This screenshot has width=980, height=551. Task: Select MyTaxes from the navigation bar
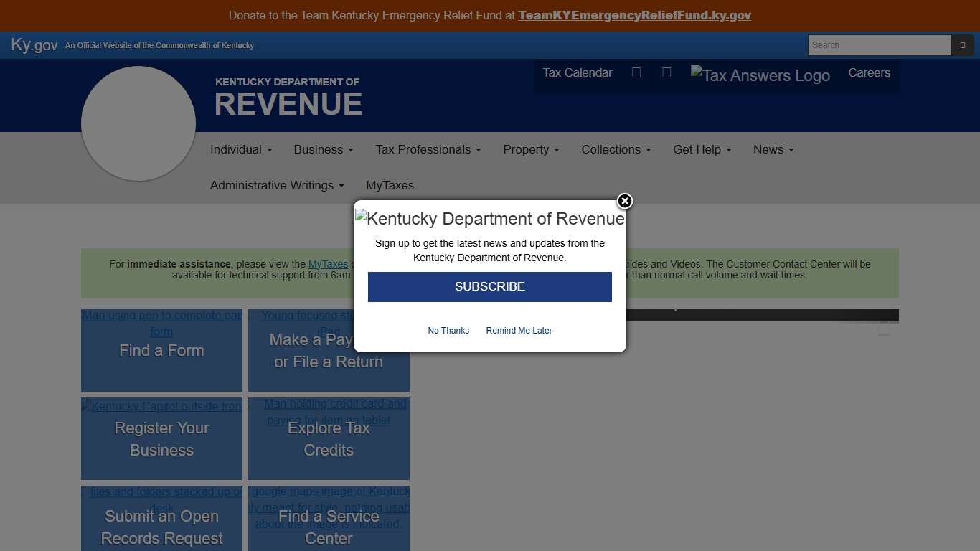click(x=390, y=185)
